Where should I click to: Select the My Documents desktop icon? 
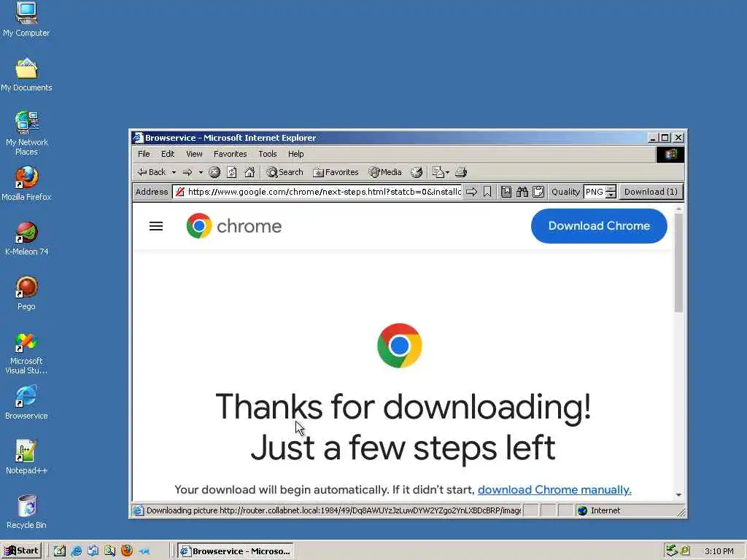(26, 75)
